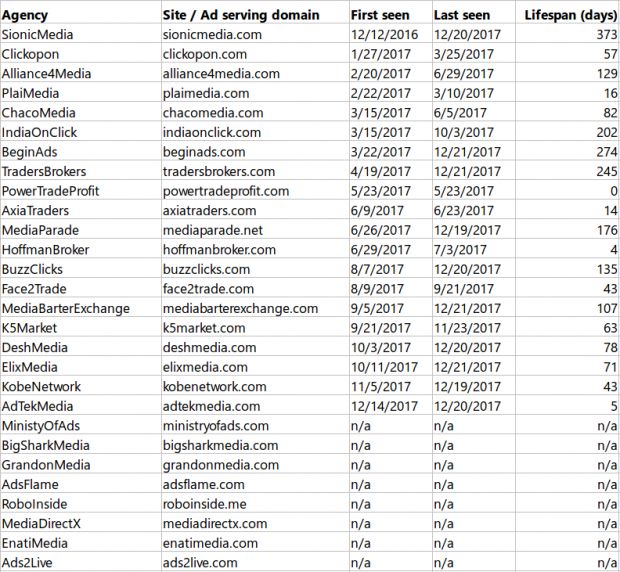
Task: Select the ministryofads.com domain cell
Action: tap(255, 426)
